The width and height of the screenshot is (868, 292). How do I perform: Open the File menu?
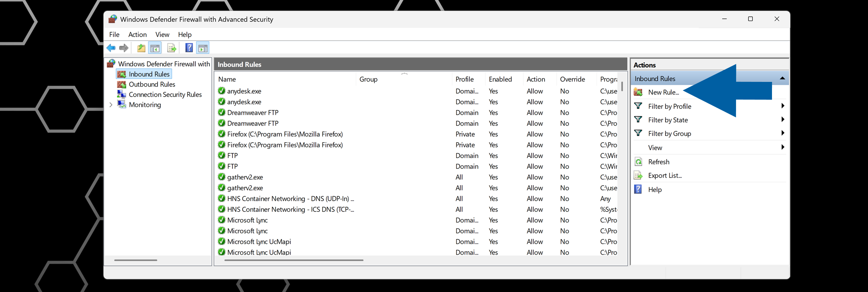coord(114,35)
